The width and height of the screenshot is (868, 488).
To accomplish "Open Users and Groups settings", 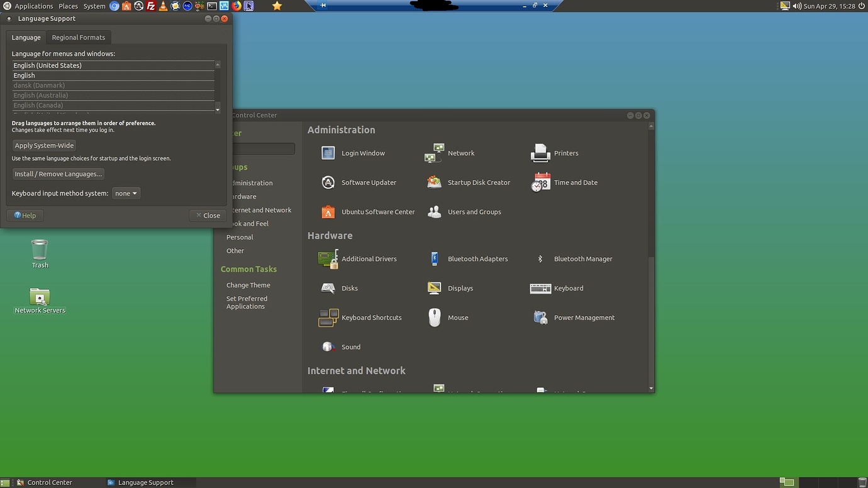I will pyautogui.click(x=474, y=212).
